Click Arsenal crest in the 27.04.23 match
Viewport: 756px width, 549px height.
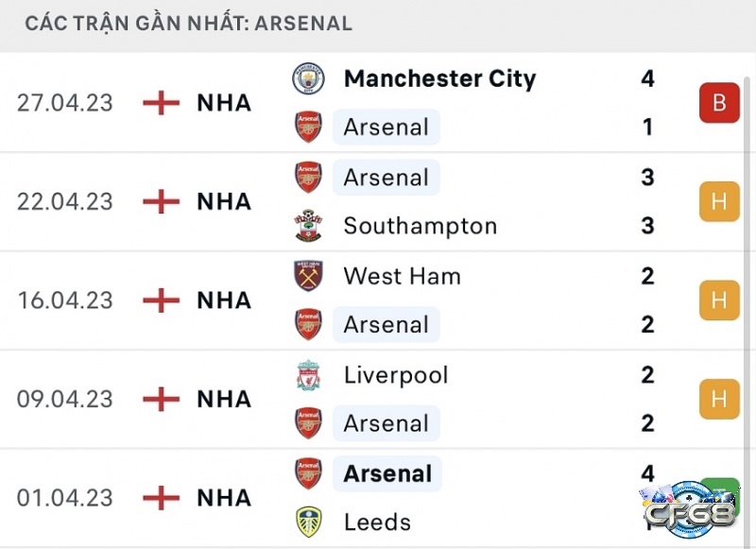pyautogui.click(x=308, y=127)
